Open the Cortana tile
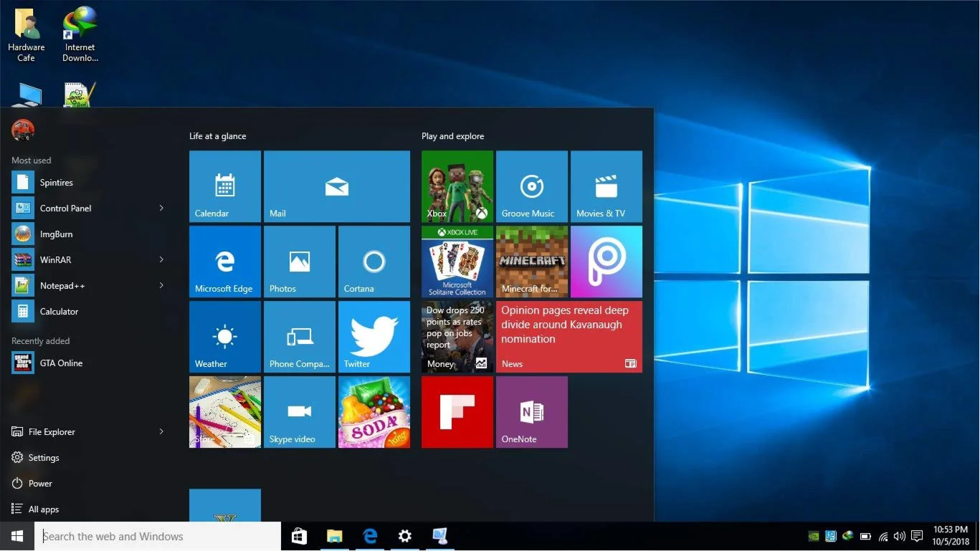Screen dimensions: 980x551 (374, 262)
